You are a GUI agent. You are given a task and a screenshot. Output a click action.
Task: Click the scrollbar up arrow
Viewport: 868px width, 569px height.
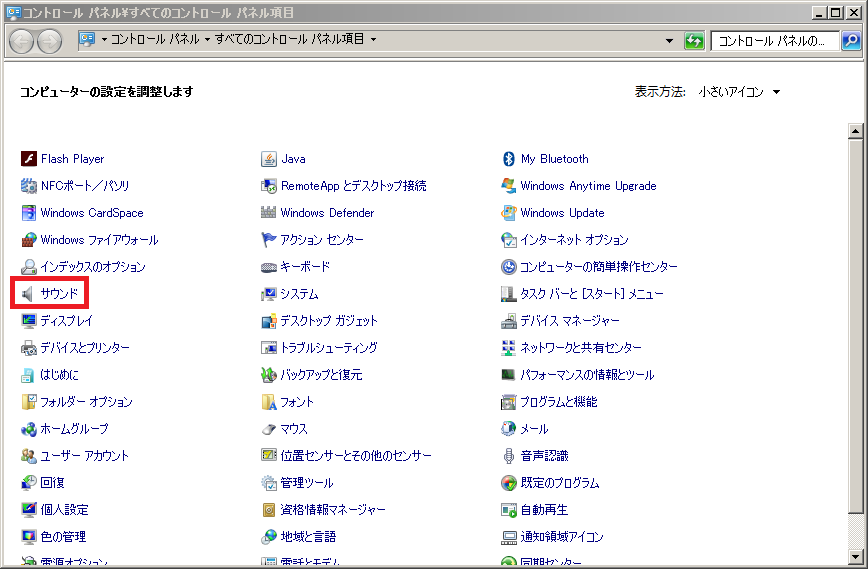(x=855, y=131)
